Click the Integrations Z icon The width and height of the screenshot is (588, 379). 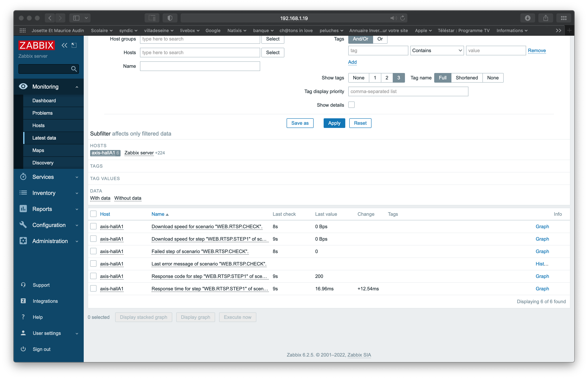[23, 301]
